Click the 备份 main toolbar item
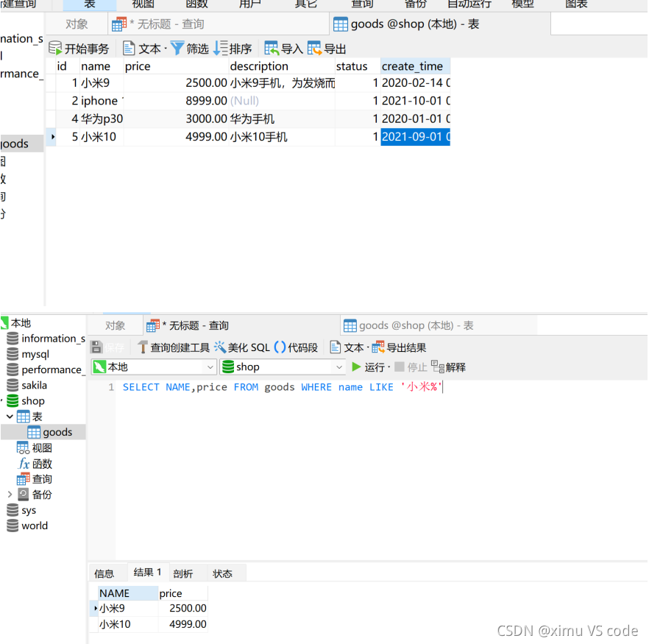Screen dimensions: 649x644 [415, 4]
